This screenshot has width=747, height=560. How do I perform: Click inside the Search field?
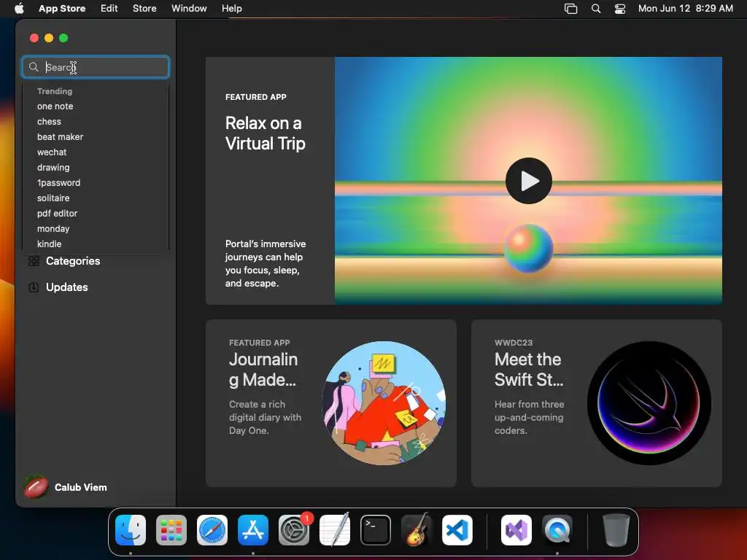96,67
